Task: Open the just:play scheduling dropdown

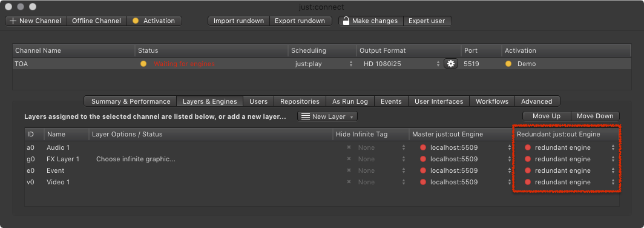Action: pyautogui.click(x=324, y=64)
